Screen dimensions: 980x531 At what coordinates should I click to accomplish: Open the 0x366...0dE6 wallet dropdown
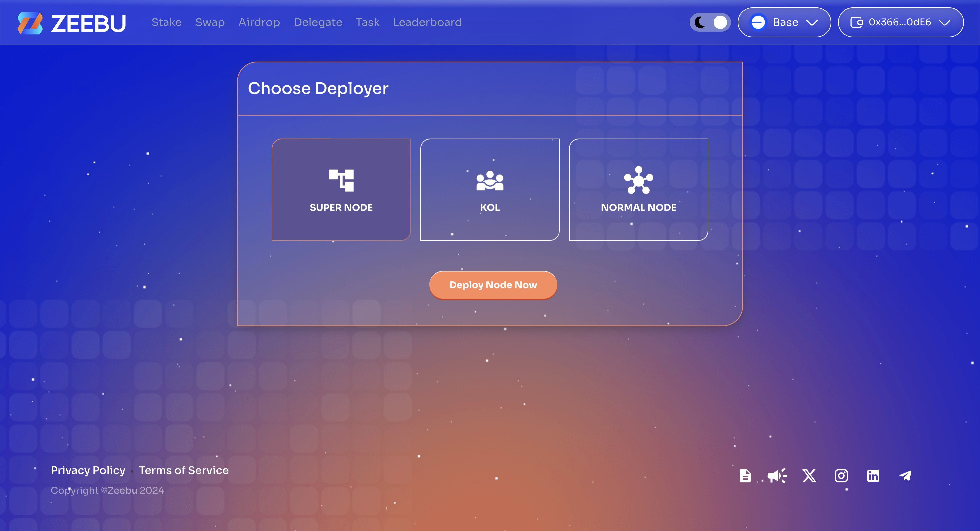pos(900,22)
